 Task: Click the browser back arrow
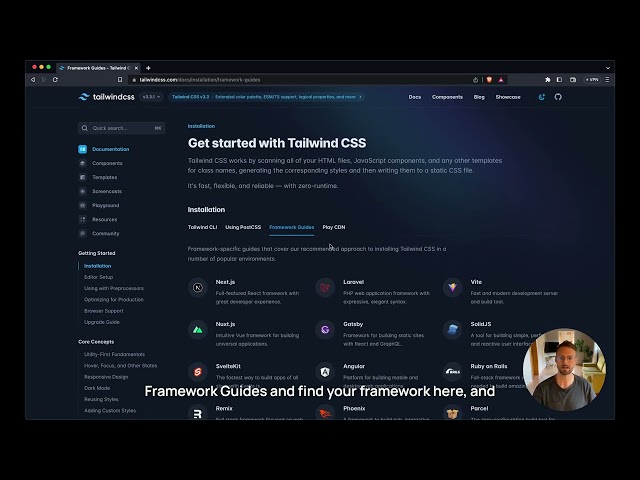coord(33,80)
